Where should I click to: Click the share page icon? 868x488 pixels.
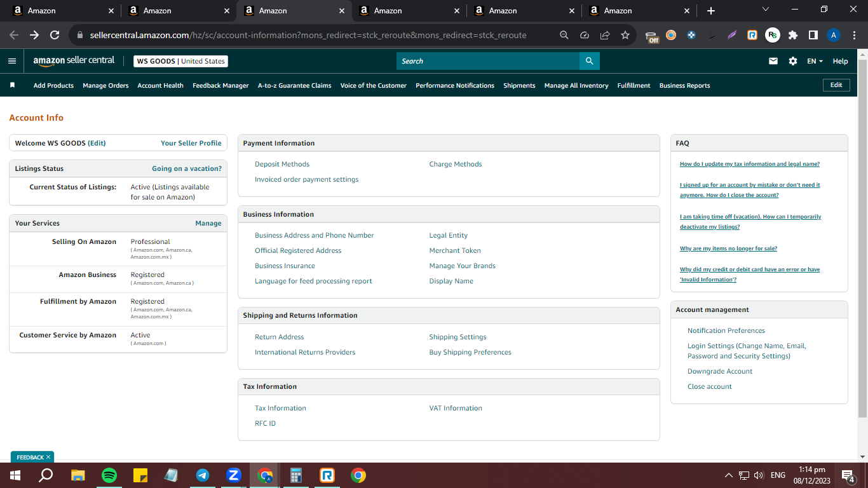(x=605, y=35)
